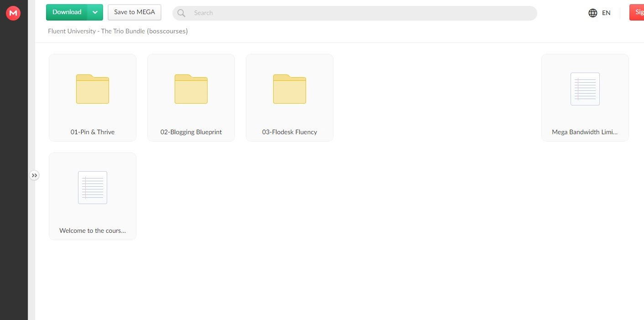The height and width of the screenshot is (320, 644).
Task: Click the red Sign button
Action: [x=637, y=12]
